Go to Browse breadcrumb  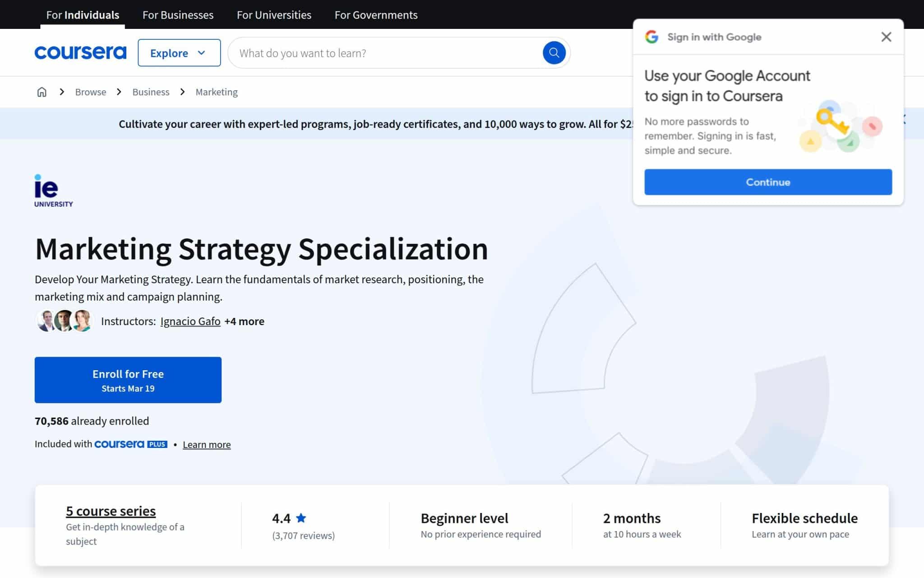91,92
